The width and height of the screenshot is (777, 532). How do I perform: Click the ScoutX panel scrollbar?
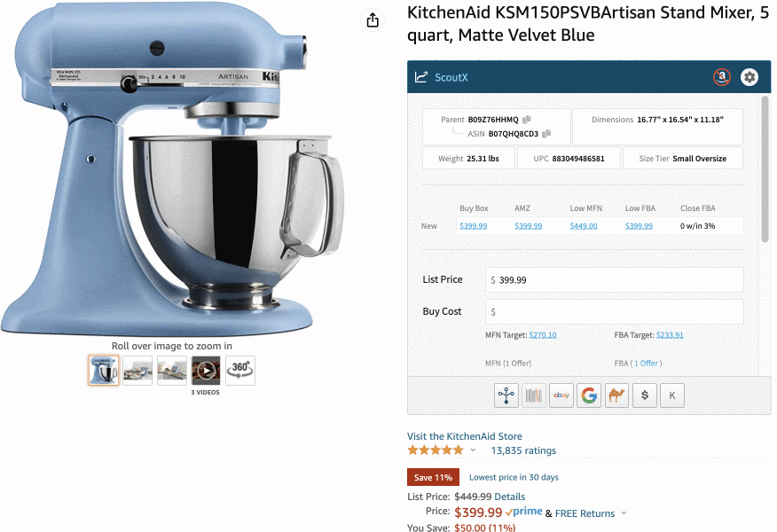[x=765, y=169]
